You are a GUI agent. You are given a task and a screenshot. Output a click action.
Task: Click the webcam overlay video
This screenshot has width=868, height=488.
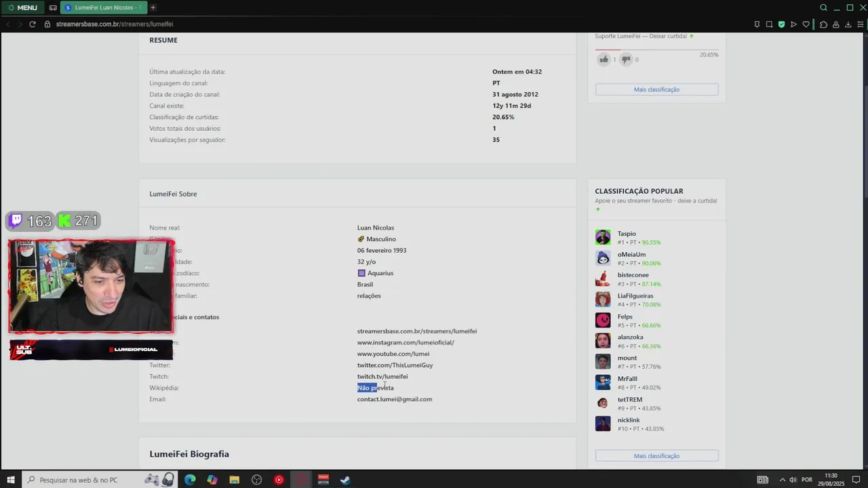click(91, 286)
